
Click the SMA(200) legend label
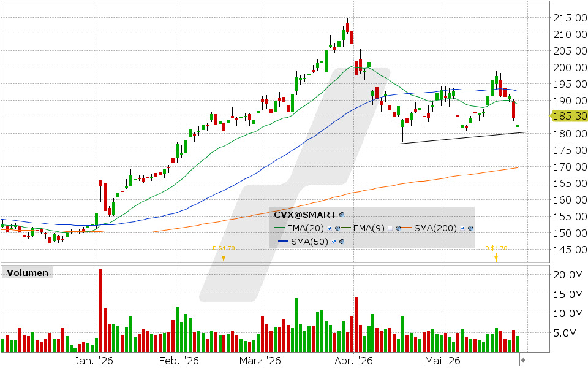click(435, 228)
